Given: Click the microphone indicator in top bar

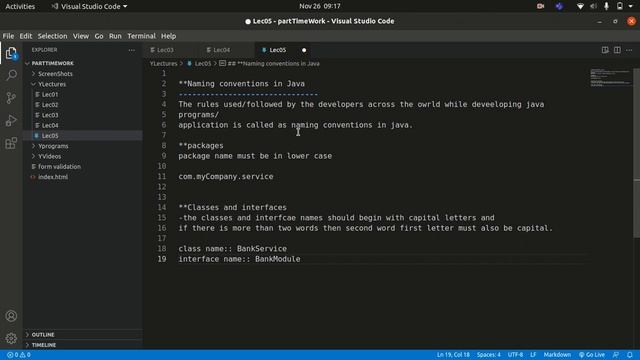Looking at the screenshot, I should 607,6.
